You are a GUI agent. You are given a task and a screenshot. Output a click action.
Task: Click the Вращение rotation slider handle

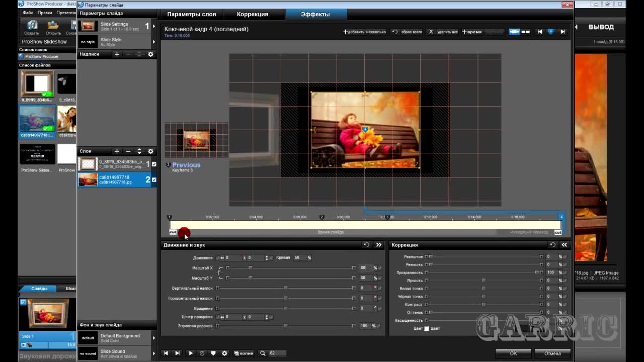pos(285,308)
